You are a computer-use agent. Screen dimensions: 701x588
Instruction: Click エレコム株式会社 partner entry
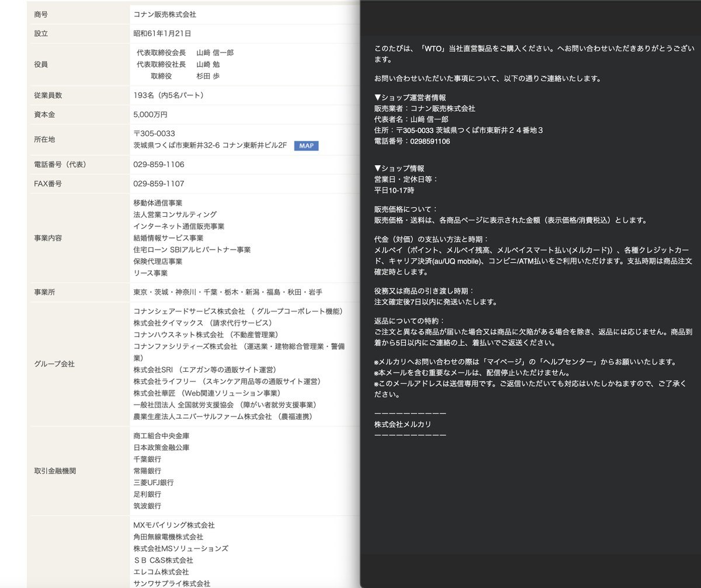[161, 572]
